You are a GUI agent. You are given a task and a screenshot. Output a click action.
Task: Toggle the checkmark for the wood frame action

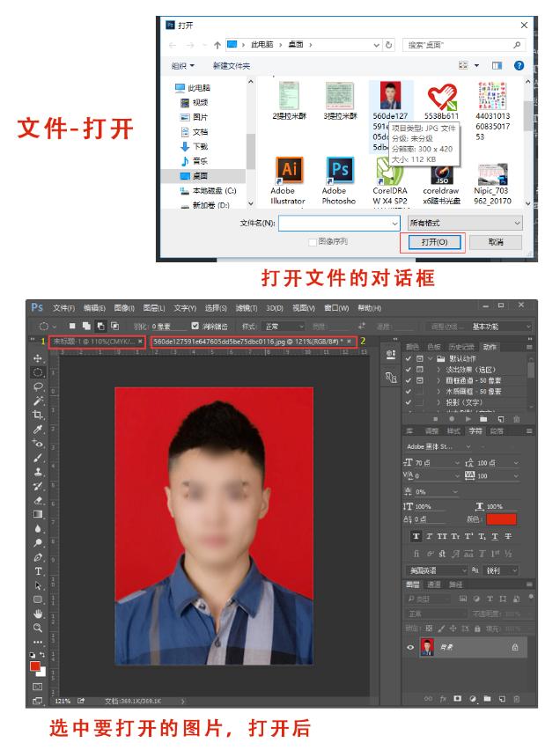point(409,391)
